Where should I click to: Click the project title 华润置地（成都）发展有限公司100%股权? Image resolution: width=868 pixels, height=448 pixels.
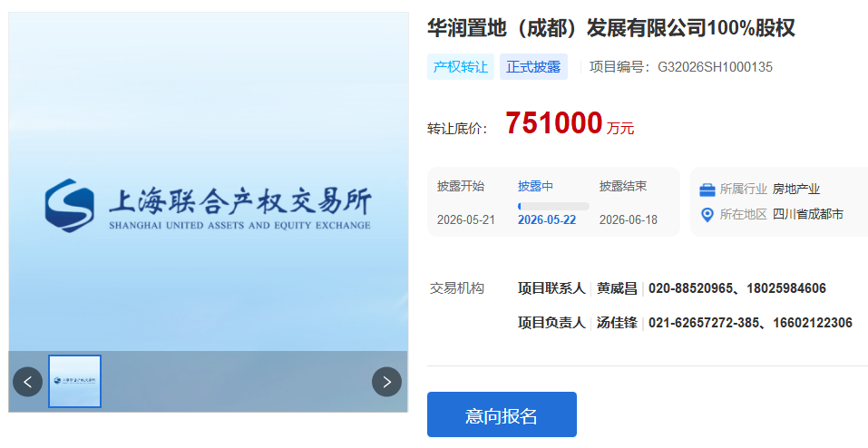(x=610, y=28)
